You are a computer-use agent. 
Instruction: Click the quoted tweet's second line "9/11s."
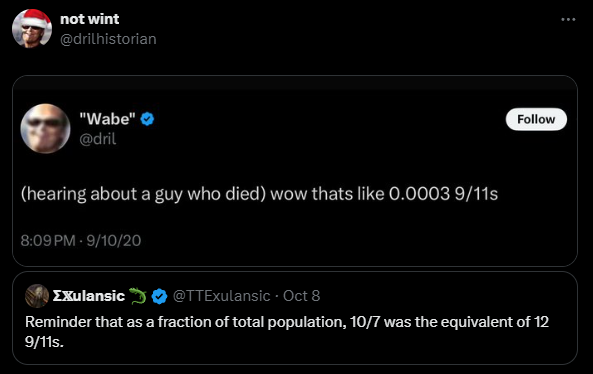coord(44,342)
